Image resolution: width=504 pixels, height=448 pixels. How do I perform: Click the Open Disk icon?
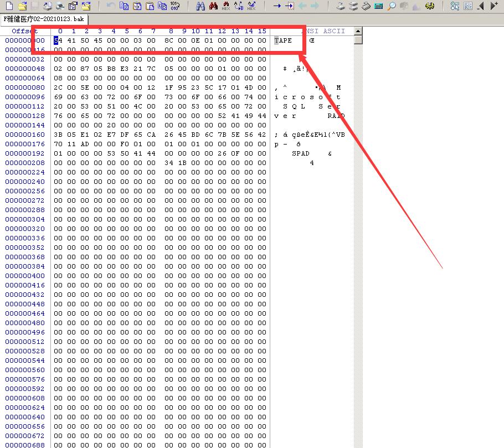point(341,6)
